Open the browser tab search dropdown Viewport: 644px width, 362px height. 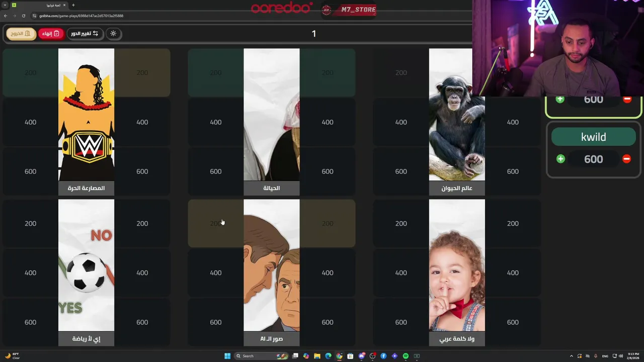click(5, 5)
